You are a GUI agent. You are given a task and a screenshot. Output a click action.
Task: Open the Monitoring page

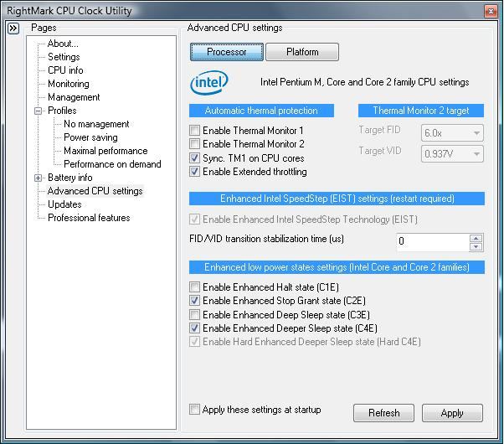click(x=69, y=84)
